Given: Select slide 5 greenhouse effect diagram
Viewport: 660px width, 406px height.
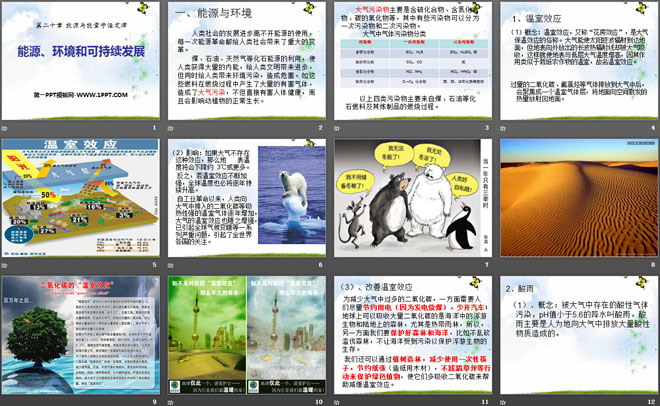Looking at the screenshot, I should pos(80,198).
